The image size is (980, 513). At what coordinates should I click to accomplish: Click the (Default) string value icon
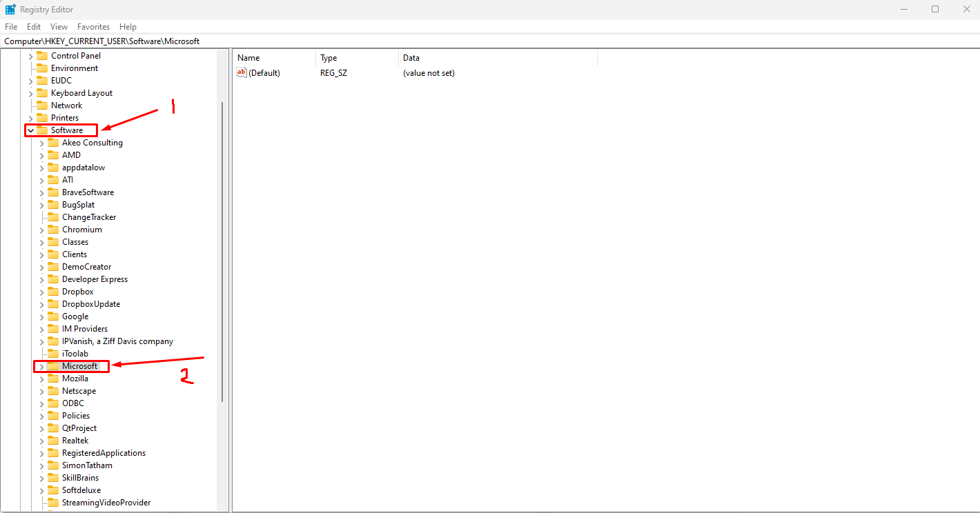click(242, 72)
